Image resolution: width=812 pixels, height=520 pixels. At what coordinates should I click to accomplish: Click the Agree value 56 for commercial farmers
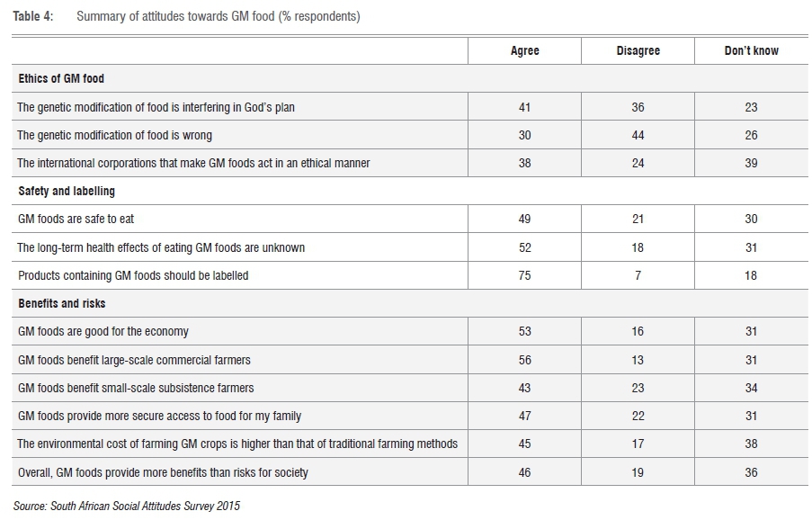click(524, 360)
